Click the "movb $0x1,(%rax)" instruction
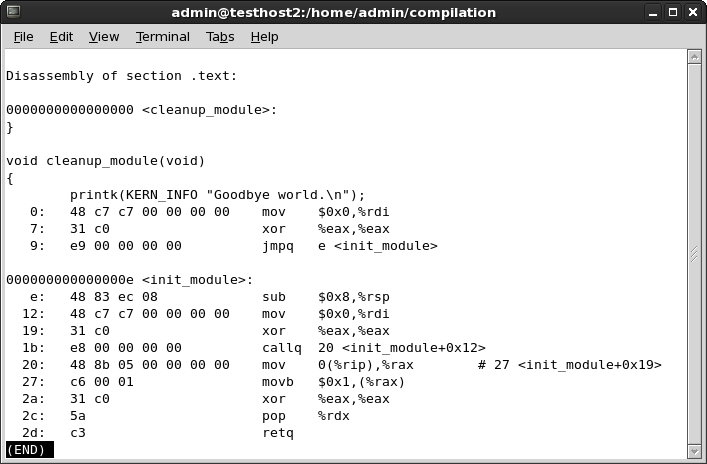707x464 pixels. (333, 382)
